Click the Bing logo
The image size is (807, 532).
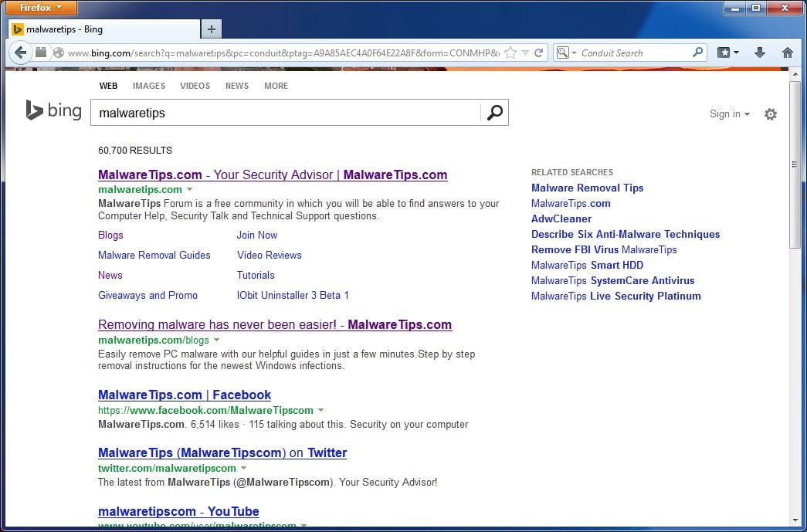click(x=53, y=110)
